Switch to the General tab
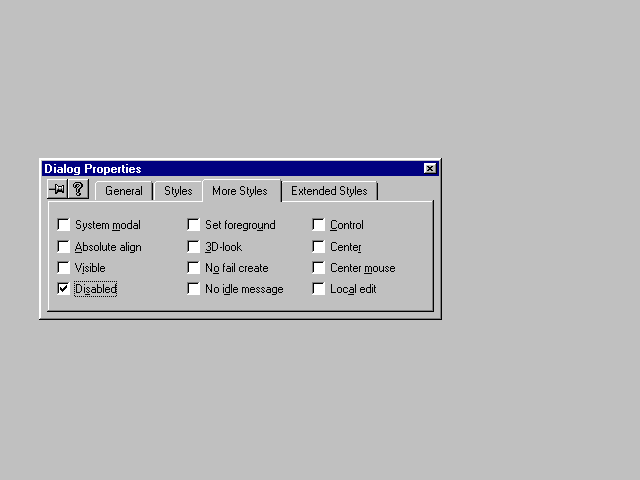Viewport: 640px width, 480px height. 124,191
